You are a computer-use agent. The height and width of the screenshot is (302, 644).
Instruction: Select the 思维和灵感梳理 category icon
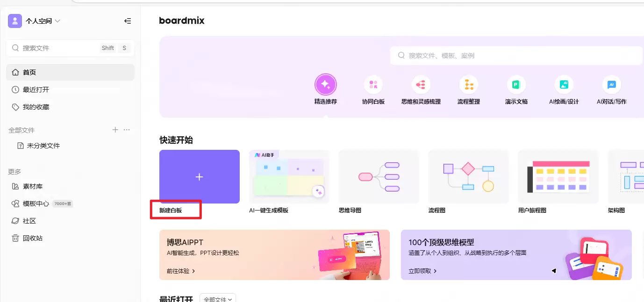pos(421,84)
